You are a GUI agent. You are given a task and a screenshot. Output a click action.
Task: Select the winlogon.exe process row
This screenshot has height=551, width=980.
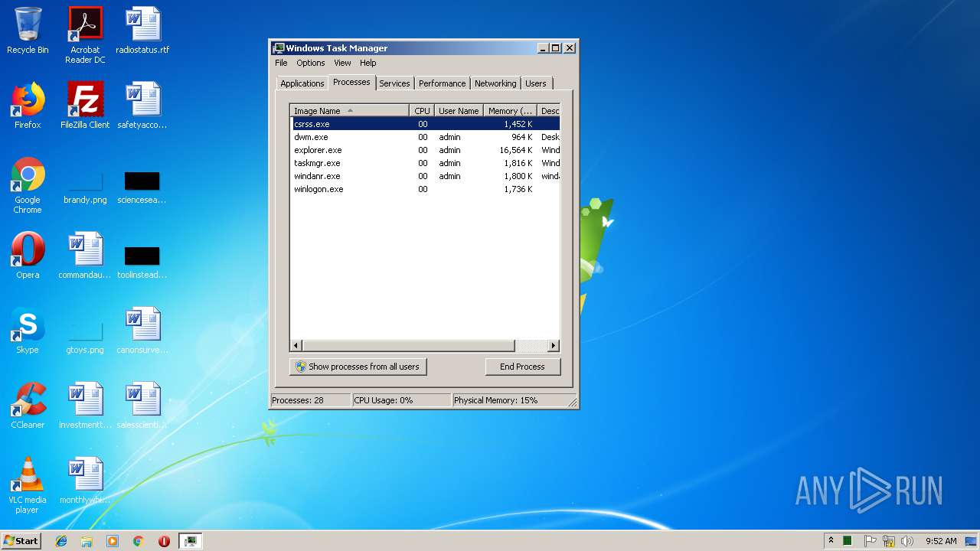(425, 189)
